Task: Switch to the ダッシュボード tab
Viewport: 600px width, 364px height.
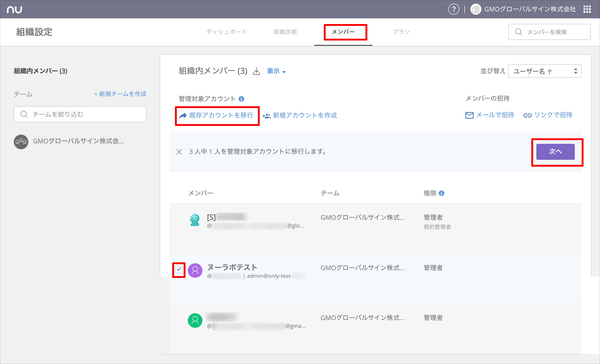Action: click(x=227, y=32)
